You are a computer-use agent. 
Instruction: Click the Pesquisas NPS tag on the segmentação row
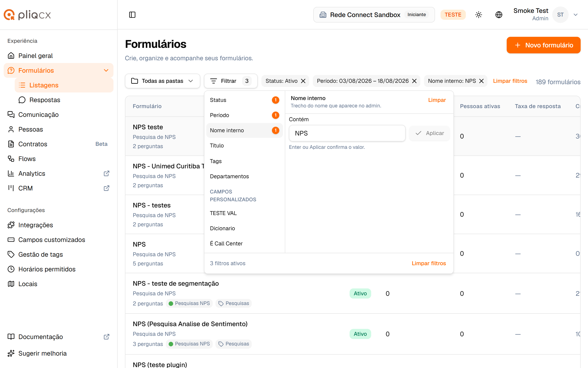point(189,303)
